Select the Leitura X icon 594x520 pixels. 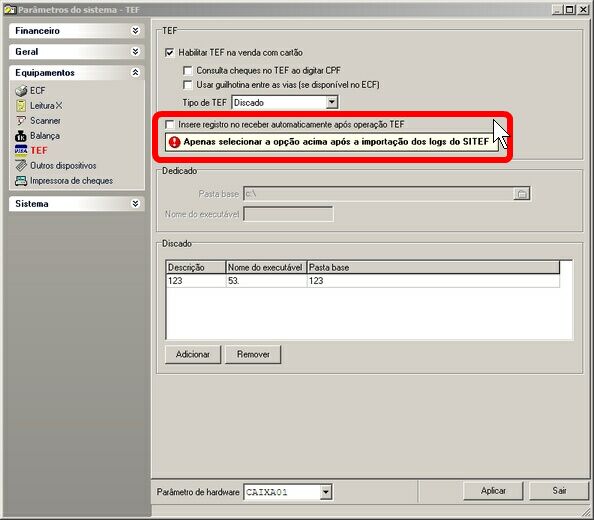pos(21,106)
